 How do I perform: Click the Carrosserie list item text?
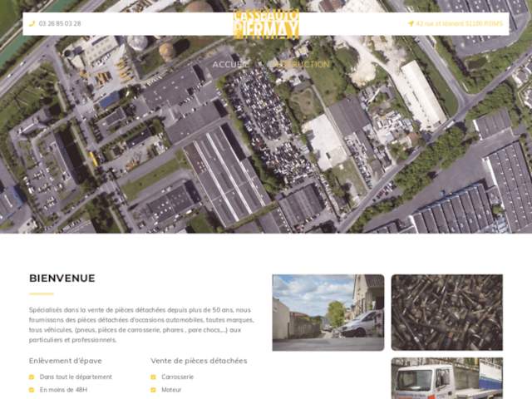tap(177, 377)
